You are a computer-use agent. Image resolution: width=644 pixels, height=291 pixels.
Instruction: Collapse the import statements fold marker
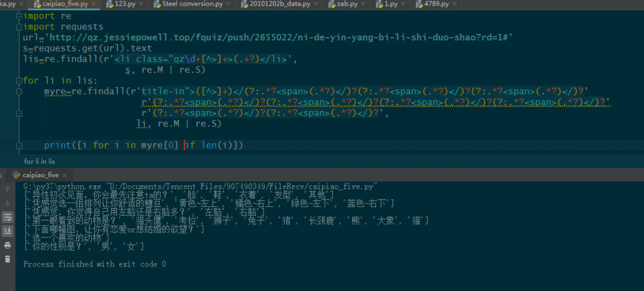(x=19, y=16)
